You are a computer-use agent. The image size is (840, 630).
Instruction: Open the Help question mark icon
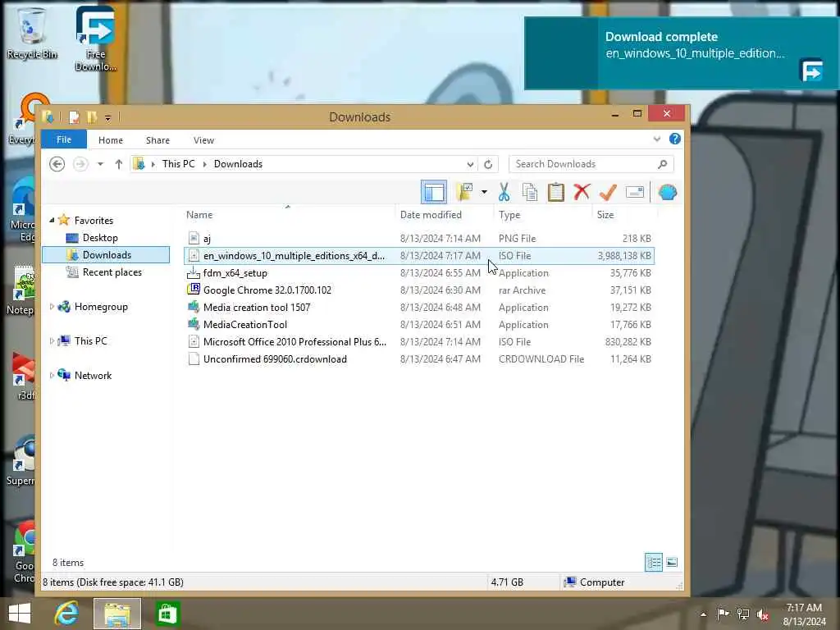point(675,139)
